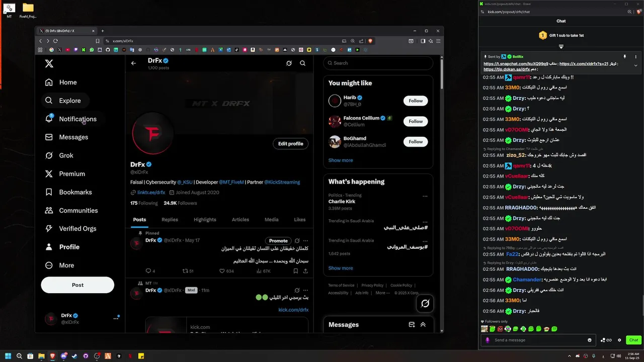Viewport: 644px width, 362px height.
Task: Open Grok from the X sidebar
Action: 59,155
